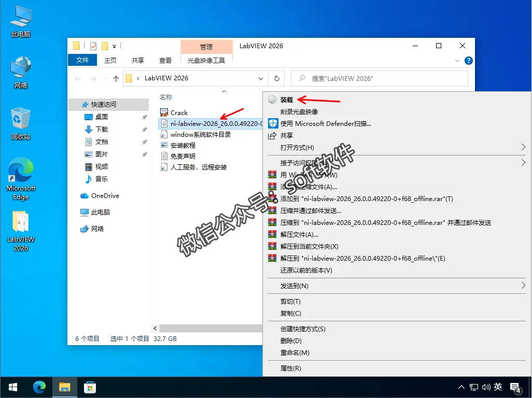This screenshot has width=532, height=398.
Task: Open the 文件 ribbon tab
Action: point(82,60)
